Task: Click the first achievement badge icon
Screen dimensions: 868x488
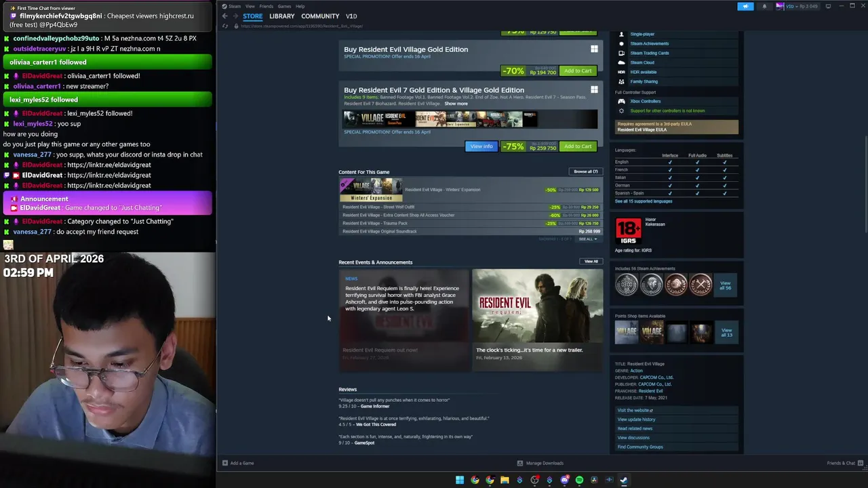Action: (627, 285)
